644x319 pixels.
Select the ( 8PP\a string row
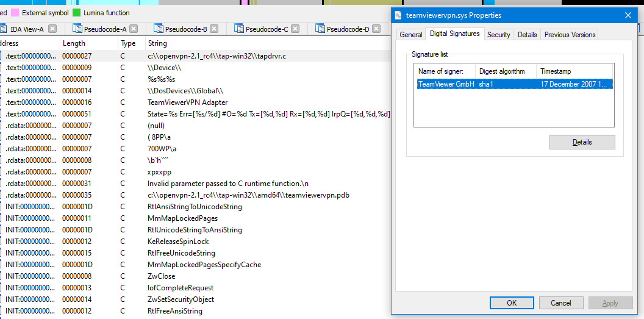pyautogui.click(x=195, y=137)
